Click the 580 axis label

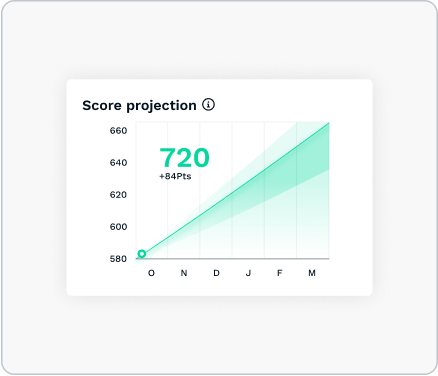(118, 259)
